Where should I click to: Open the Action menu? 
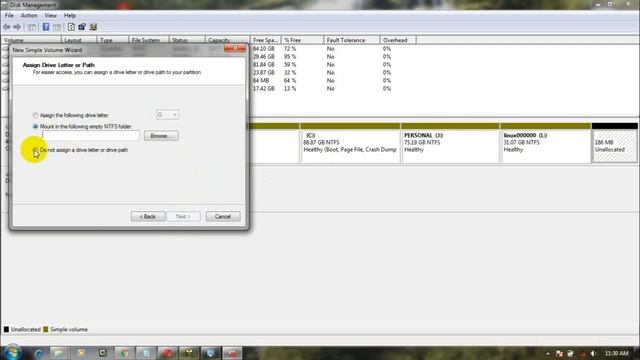[x=29, y=16]
